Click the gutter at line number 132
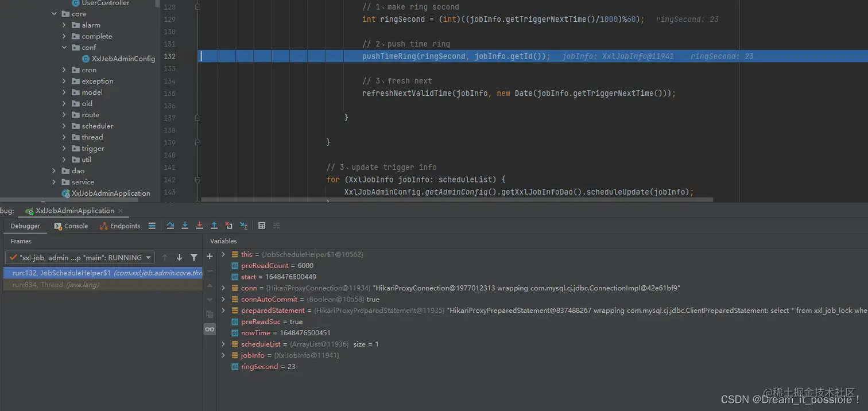This screenshot has width=868, height=411. [170, 56]
